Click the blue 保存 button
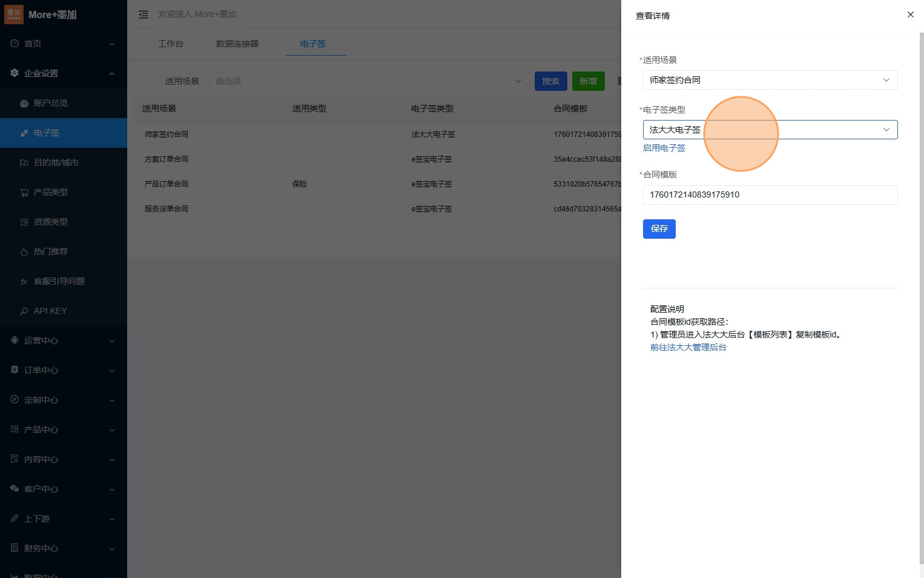 coord(659,229)
